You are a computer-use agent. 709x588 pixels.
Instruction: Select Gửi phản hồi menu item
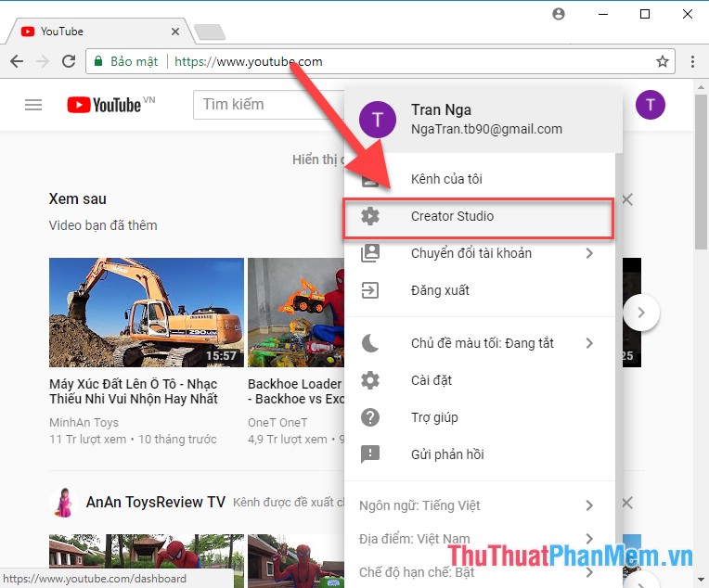click(x=479, y=454)
